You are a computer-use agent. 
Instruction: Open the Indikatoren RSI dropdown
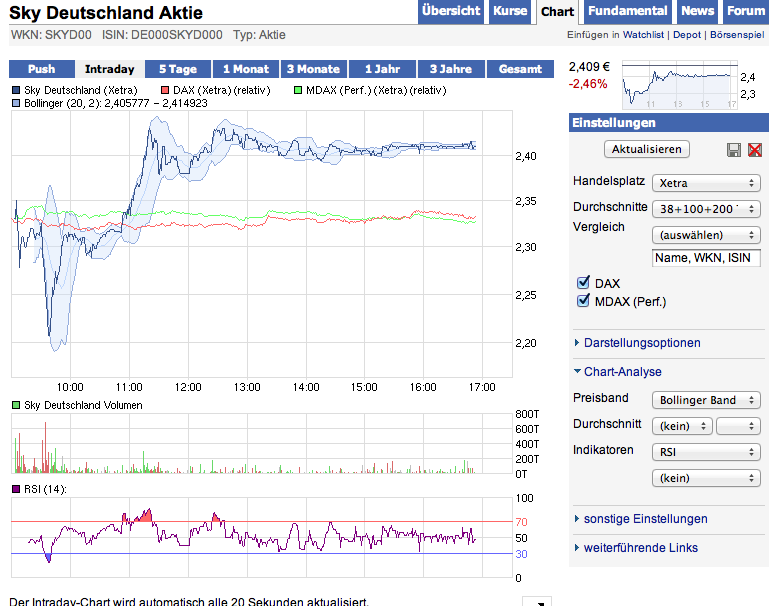click(x=706, y=452)
